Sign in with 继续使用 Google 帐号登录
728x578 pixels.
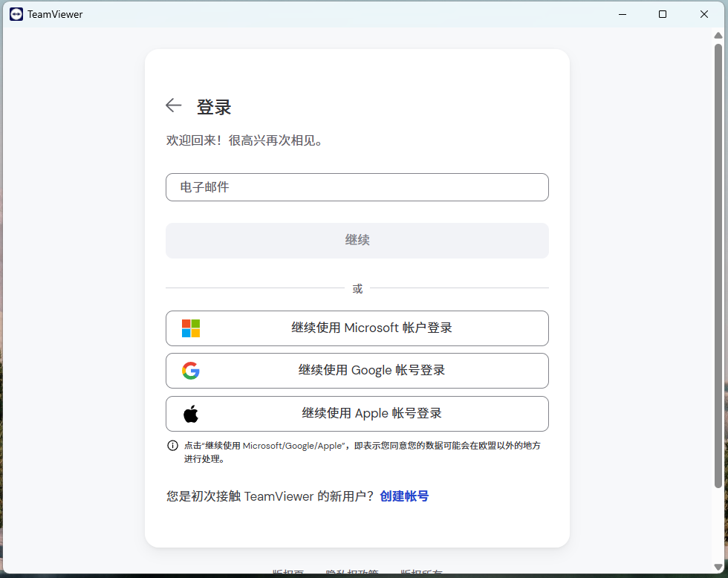[x=357, y=371]
